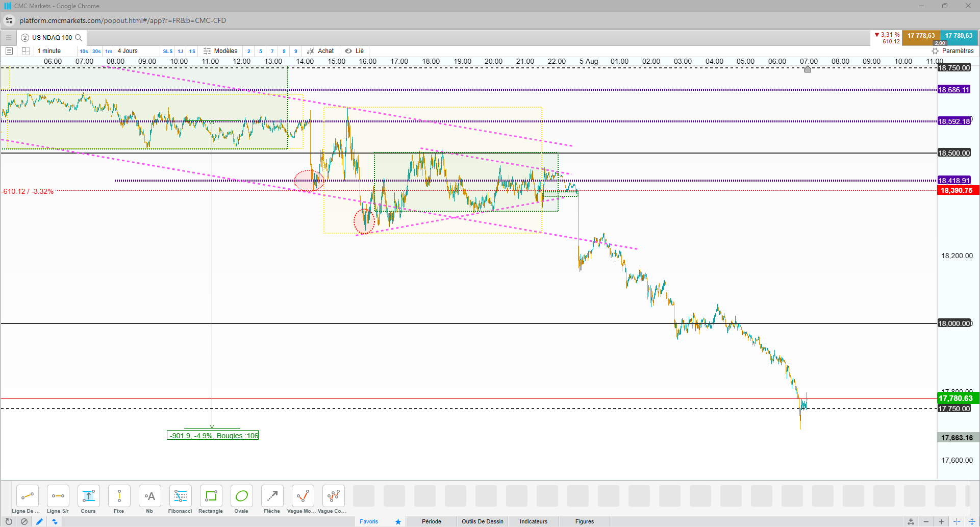
Task: Toggle the blue vertical auto-scale icon
Action: click(972, 521)
